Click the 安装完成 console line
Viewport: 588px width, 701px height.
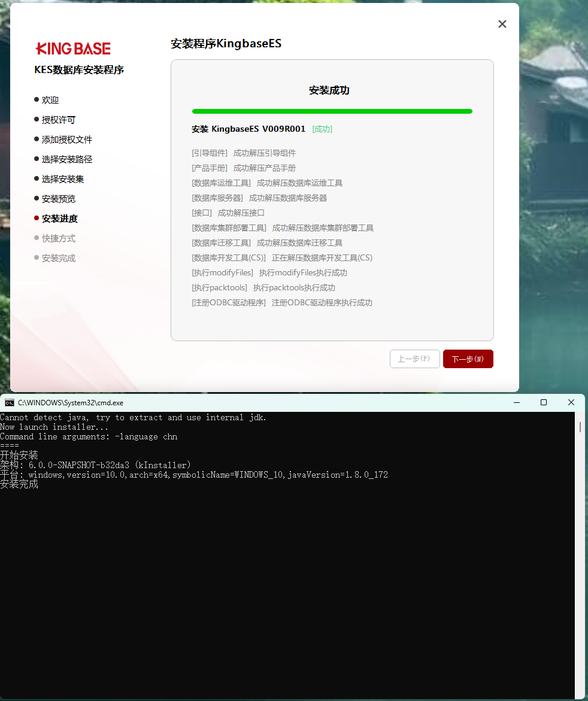(x=19, y=484)
